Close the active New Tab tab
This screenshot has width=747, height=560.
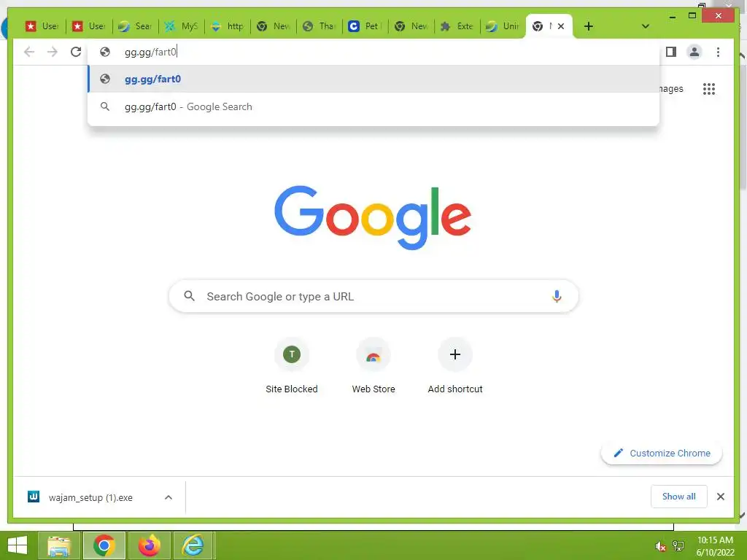(561, 26)
